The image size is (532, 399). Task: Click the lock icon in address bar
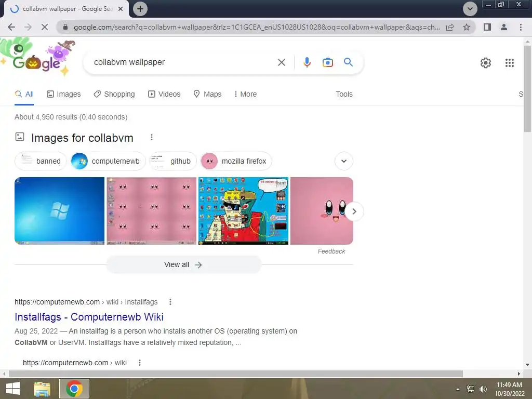[65, 27]
